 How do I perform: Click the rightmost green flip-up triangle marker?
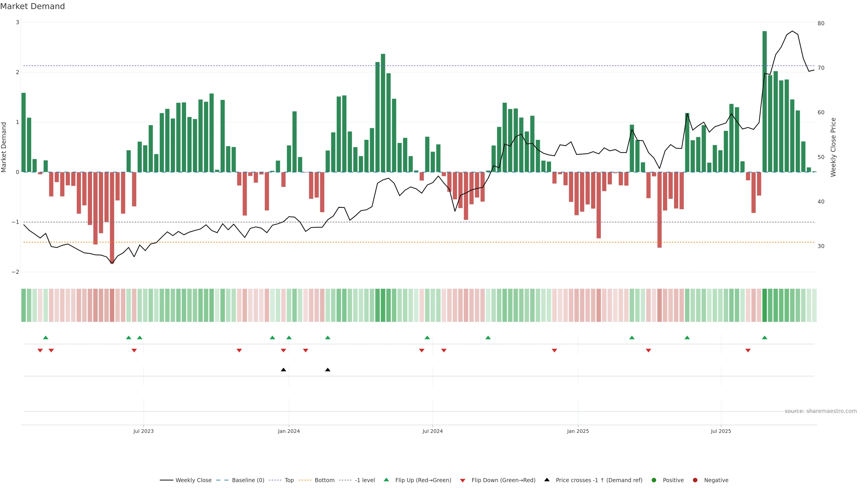pyautogui.click(x=764, y=338)
